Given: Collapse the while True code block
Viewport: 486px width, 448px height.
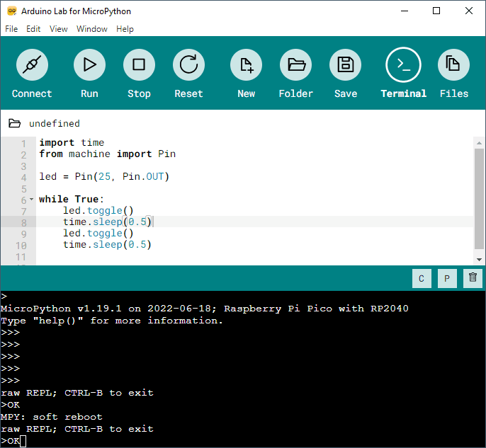Looking at the screenshot, I should click(31, 200).
